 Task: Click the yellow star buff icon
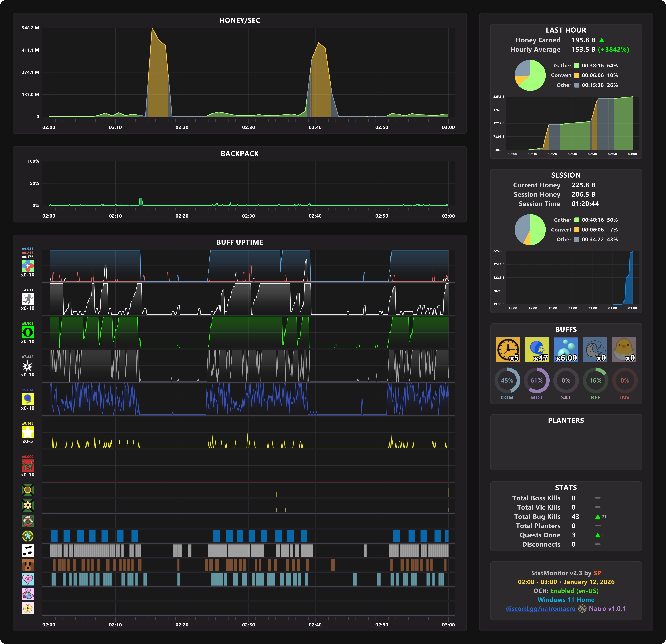[28, 432]
